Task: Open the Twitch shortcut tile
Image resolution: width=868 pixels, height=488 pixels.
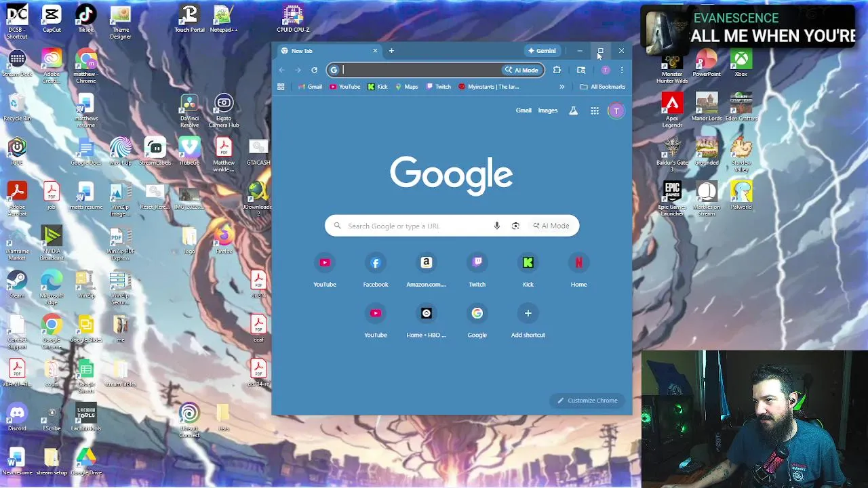Action: (477, 270)
